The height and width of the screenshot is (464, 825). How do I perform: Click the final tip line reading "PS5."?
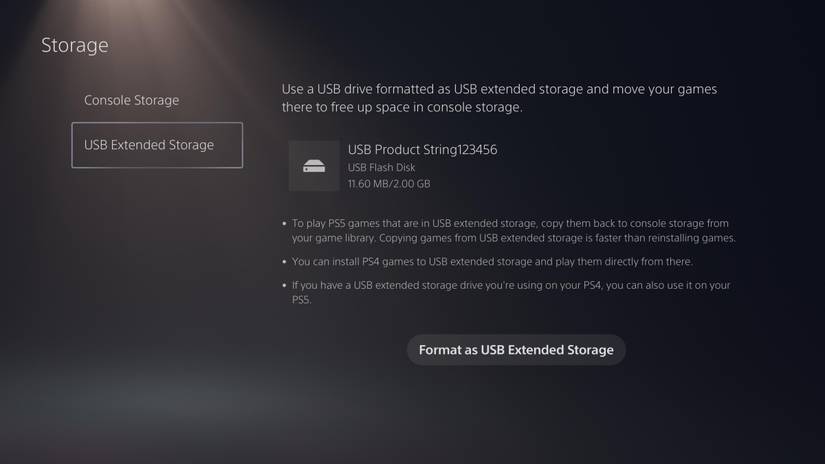[x=302, y=300]
